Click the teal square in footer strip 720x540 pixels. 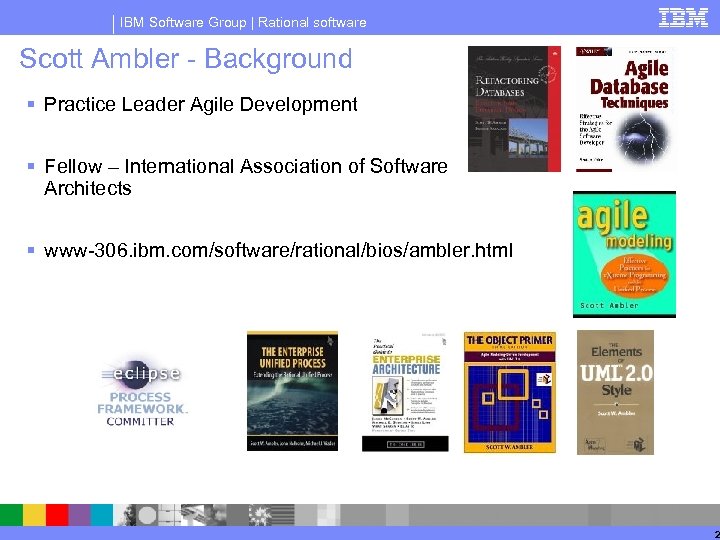point(101,515)
